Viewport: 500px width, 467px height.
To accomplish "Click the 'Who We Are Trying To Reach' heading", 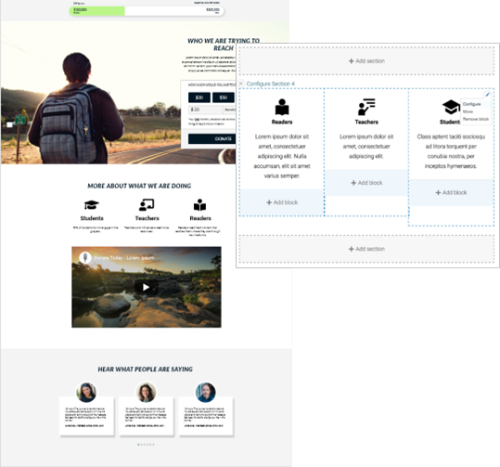I will (223, 44).
